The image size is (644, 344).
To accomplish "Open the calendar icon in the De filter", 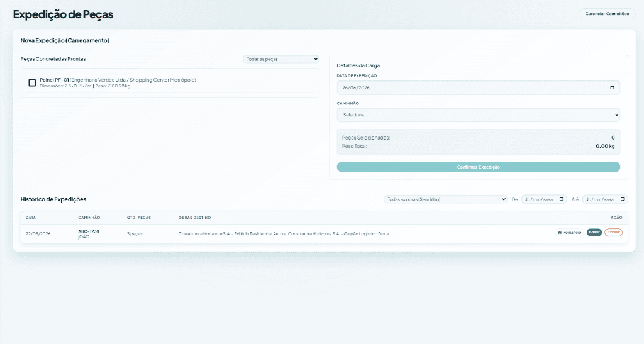I will pyautogui.click(x=562, y=199).
